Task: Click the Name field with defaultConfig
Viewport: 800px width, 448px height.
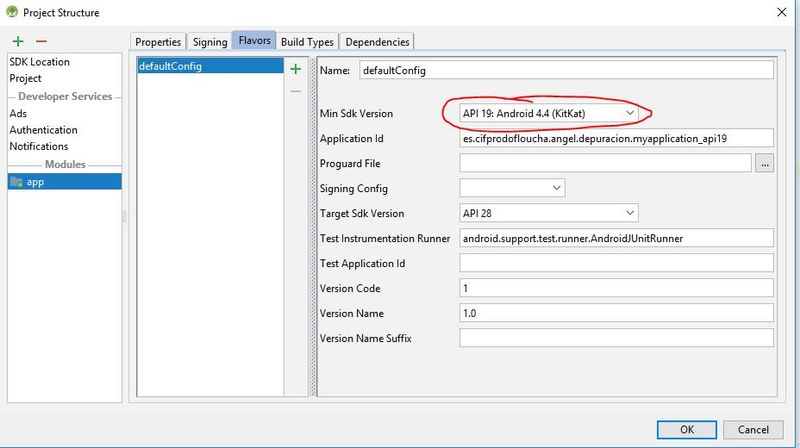Action: tap(566, 70)
